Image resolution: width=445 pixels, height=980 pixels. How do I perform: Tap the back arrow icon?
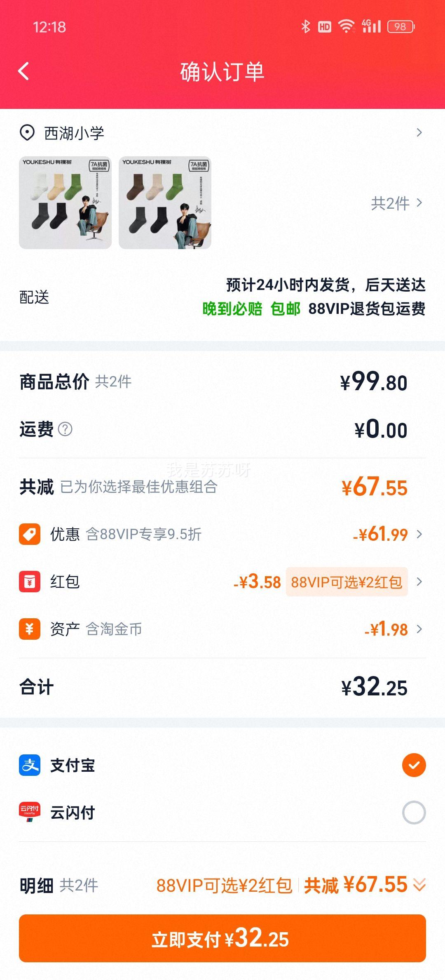(24, 71)
